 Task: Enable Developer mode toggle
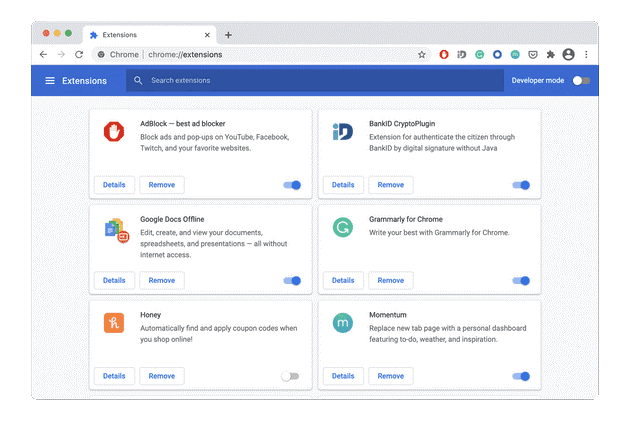point(581,80)
